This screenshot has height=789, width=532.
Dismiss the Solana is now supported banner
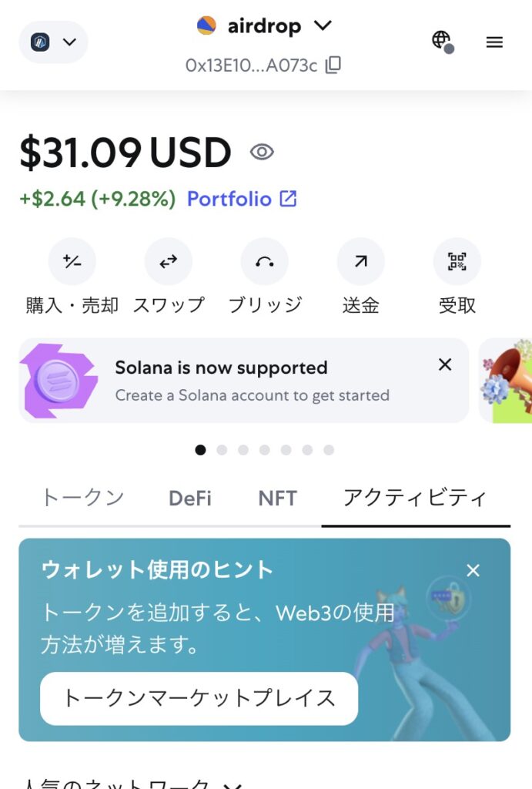(445, 364)
